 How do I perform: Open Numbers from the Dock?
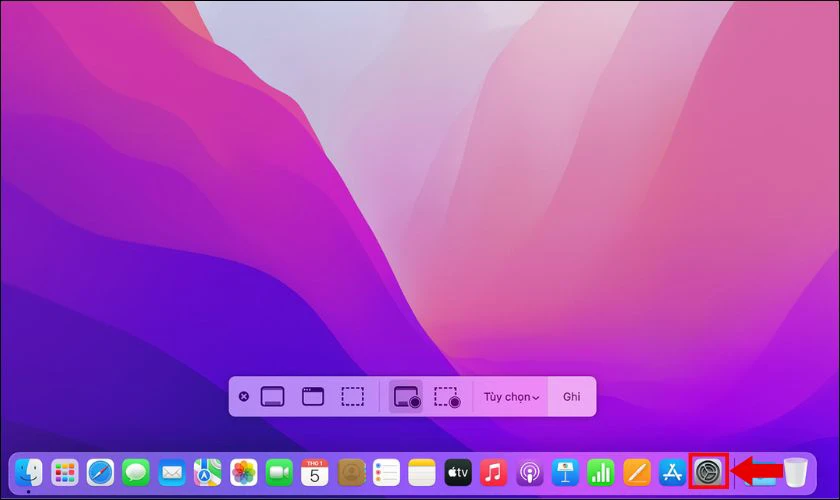click(x=601, y=473)
